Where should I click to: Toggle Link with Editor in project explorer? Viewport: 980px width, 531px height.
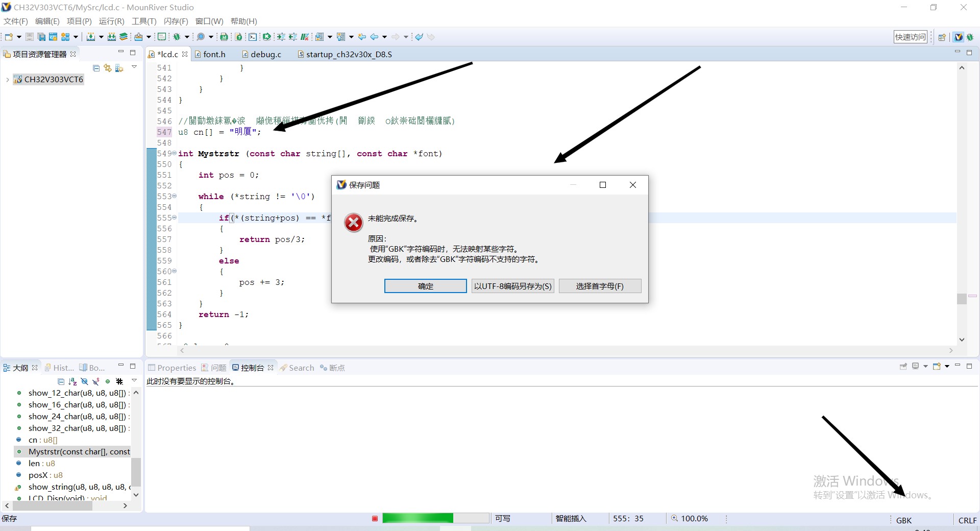tap(107, 68)
